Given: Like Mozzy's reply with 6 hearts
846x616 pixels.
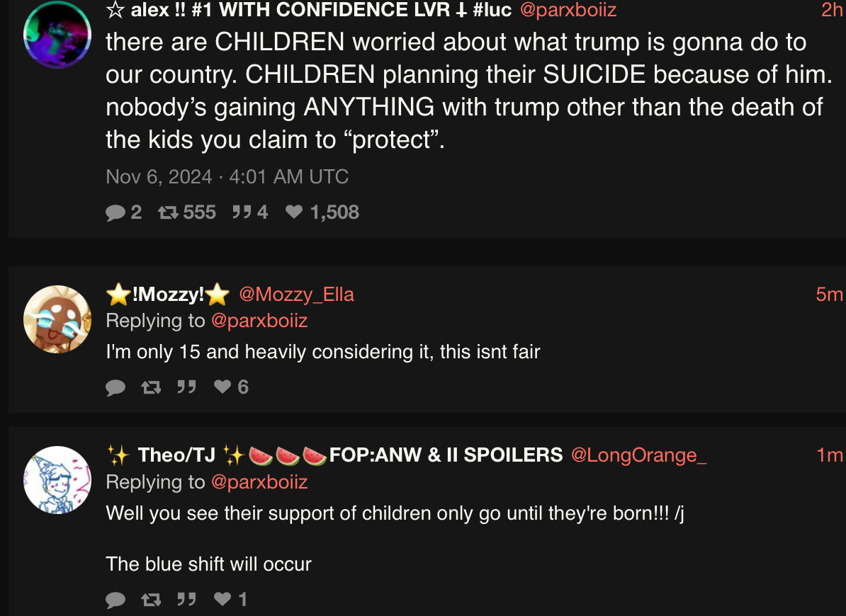Looking at the screenshot, I should click(x=222, y=387).
